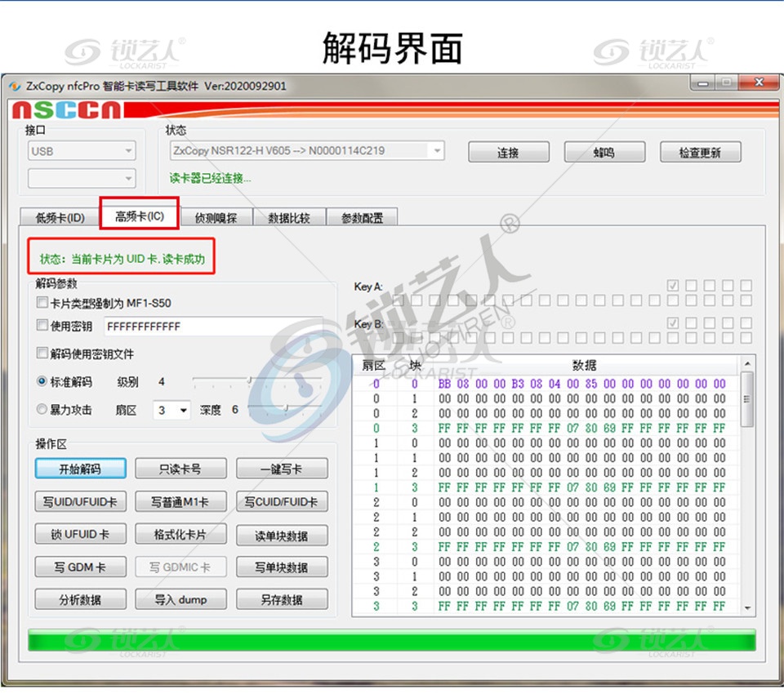The image size is (784, 694).
Task: Enable 卡片类型强制为 MF1-S50 checkbox
Action: click(42, 302)
